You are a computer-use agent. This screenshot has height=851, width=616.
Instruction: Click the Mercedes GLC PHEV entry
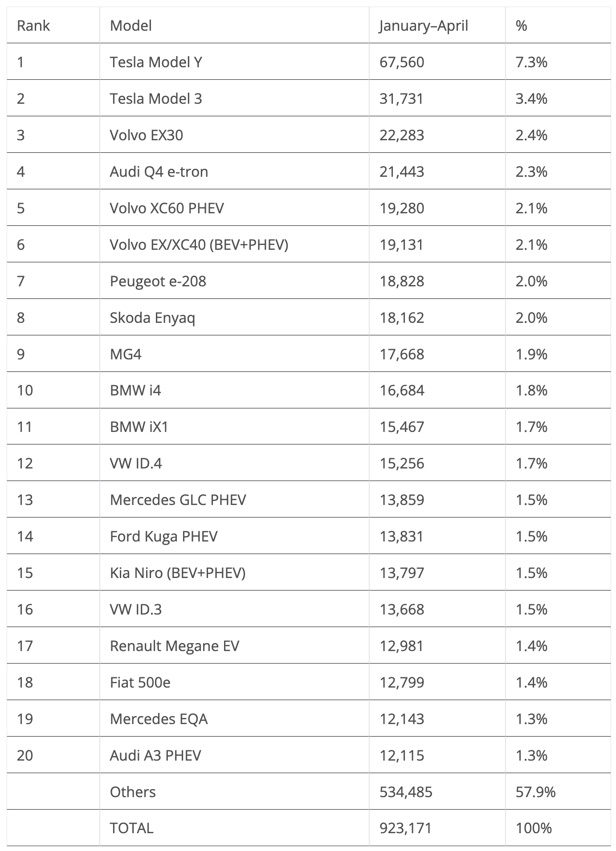(178, 500)
